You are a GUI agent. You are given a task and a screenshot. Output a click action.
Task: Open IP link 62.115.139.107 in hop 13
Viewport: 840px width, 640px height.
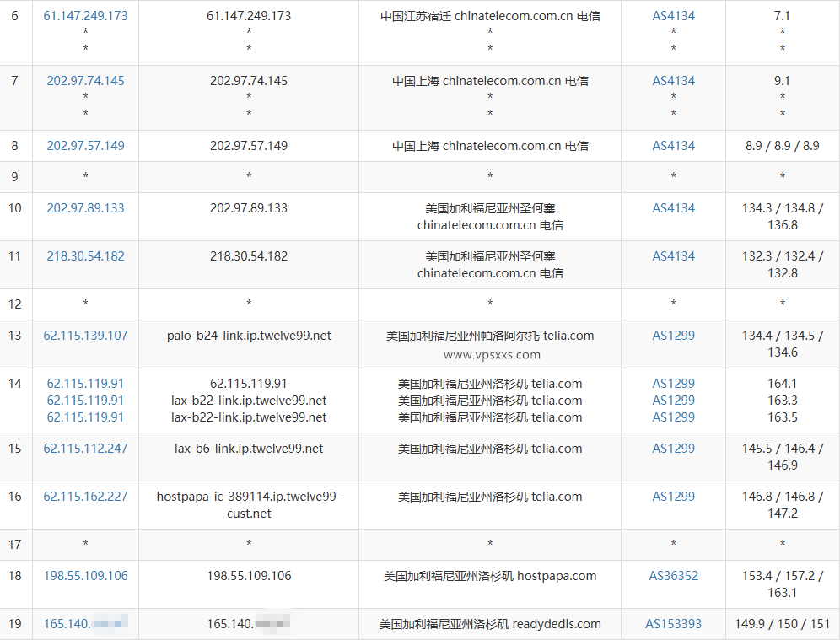click(x=86, y=336)
